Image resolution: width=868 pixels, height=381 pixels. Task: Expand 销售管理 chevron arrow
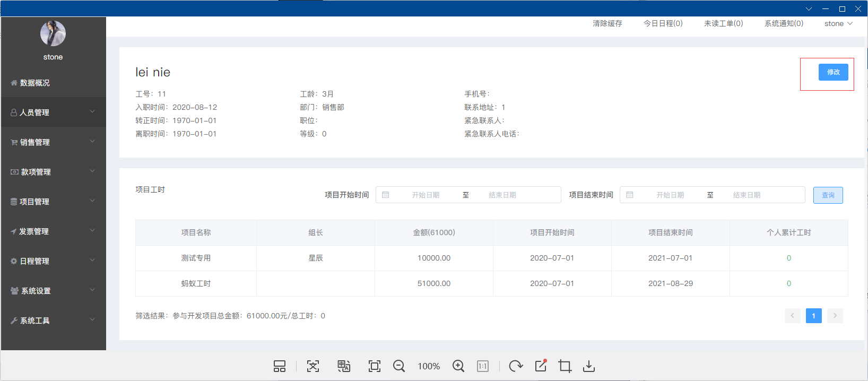coord(92,141)
